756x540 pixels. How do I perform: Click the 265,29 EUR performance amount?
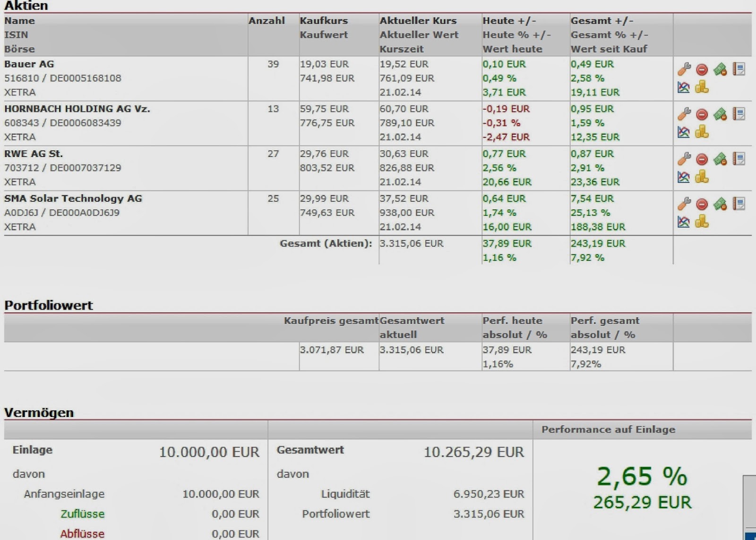(642, 502)
